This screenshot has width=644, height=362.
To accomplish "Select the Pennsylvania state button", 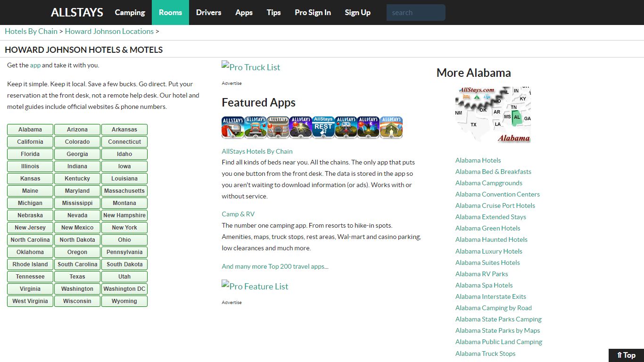I will 124,252.
